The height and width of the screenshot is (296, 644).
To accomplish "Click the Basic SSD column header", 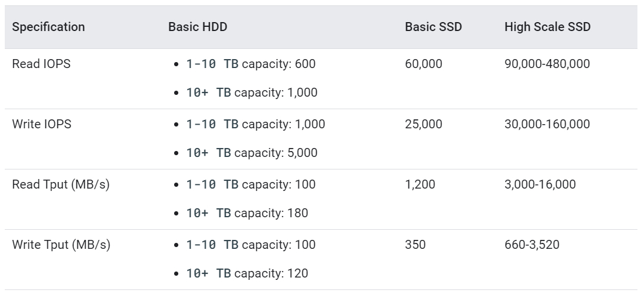I will click(433, 27).
